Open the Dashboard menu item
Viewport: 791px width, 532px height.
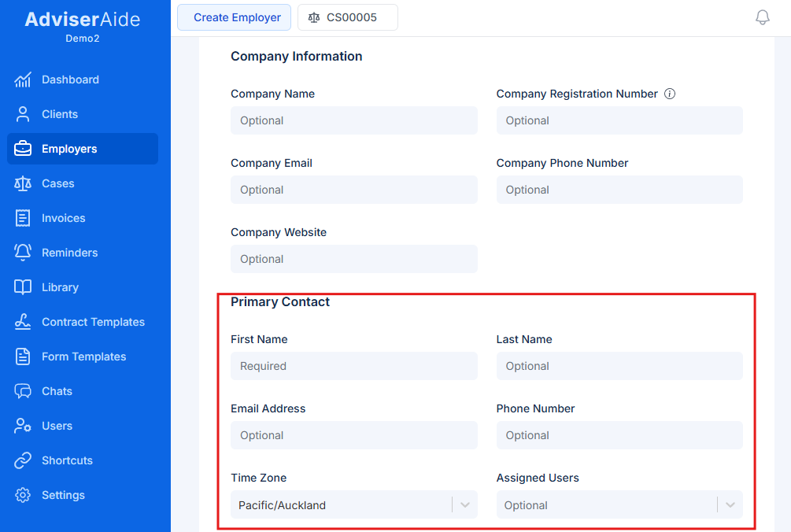[x=70, y=79]
